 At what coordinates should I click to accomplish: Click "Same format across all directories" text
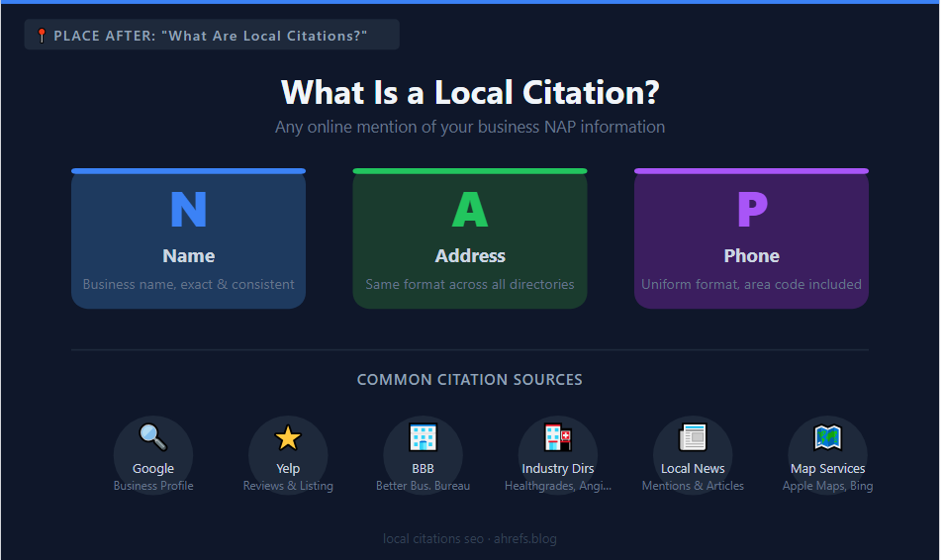[470, 284]
